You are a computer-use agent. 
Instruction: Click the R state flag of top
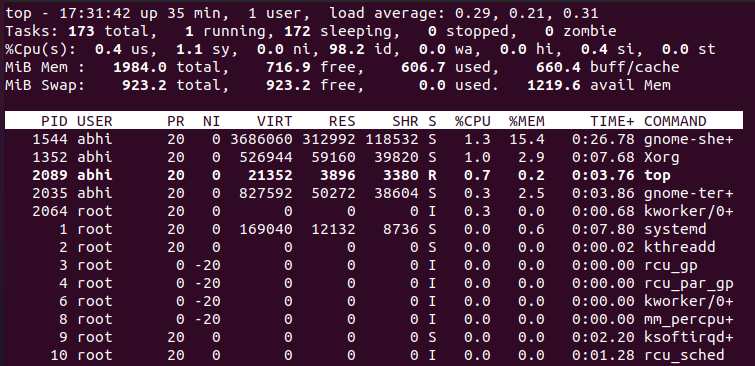pos(432,175)
